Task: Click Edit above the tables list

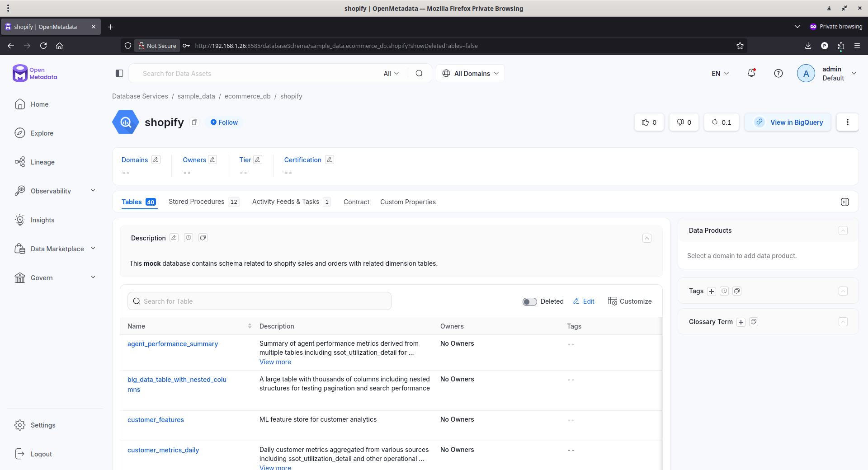Action: point(584,301)
